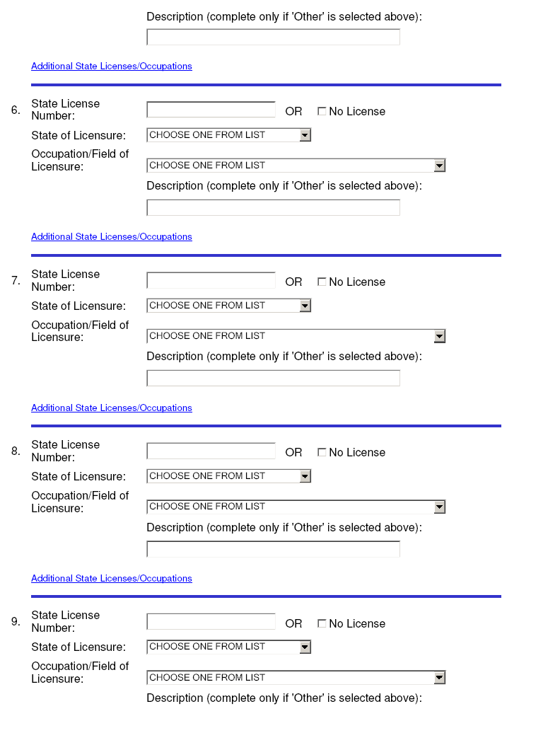Open State of Licensure dropdown for item 8
Screen dimensions: 560x733
click(229, 476)
